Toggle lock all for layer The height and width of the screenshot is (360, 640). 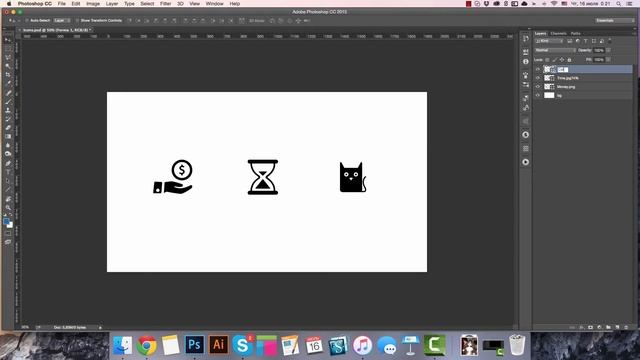point(569,60)
